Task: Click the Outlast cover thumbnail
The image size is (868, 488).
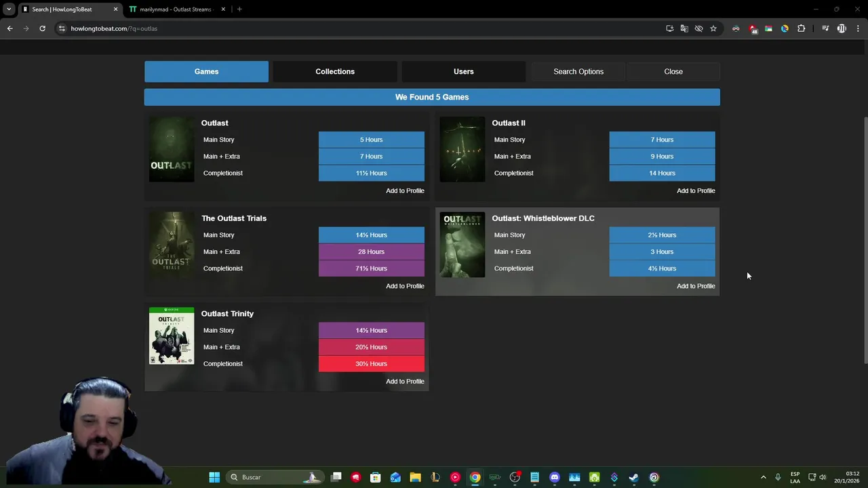Action: tap(172, 149)
